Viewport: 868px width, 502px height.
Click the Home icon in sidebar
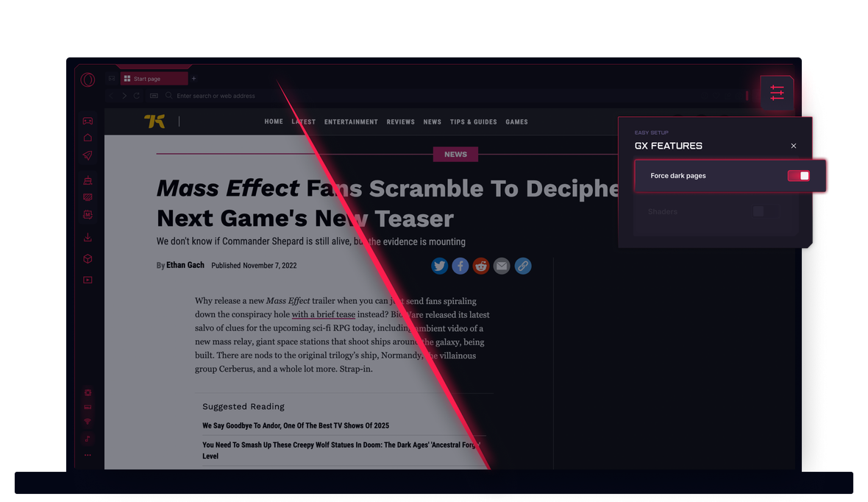tap(88, 138)
